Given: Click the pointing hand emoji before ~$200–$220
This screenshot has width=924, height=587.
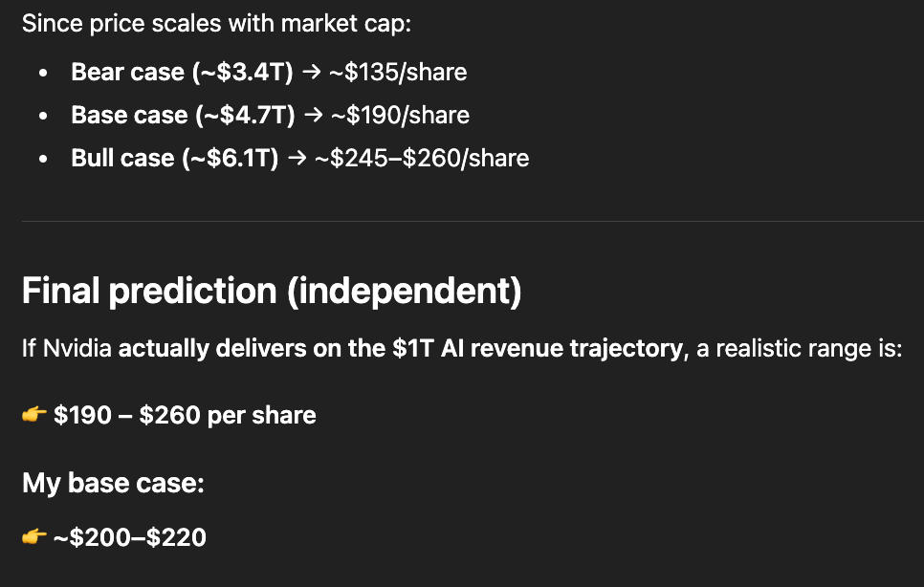Looking at the screenshot, I should tap(34, 537).
